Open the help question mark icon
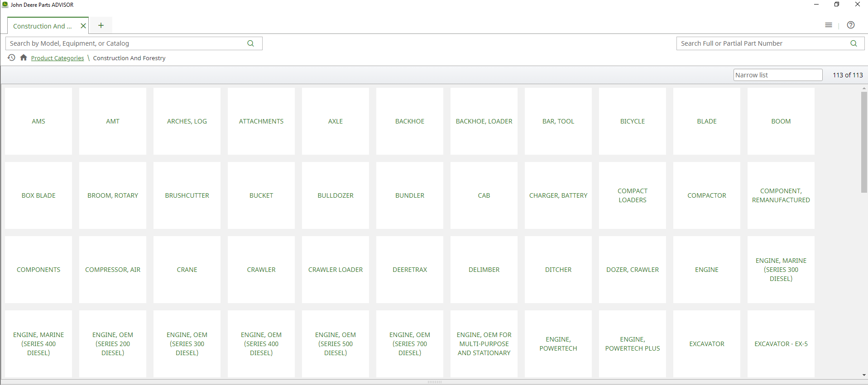The image size is (868, 385). pos(851,25)
